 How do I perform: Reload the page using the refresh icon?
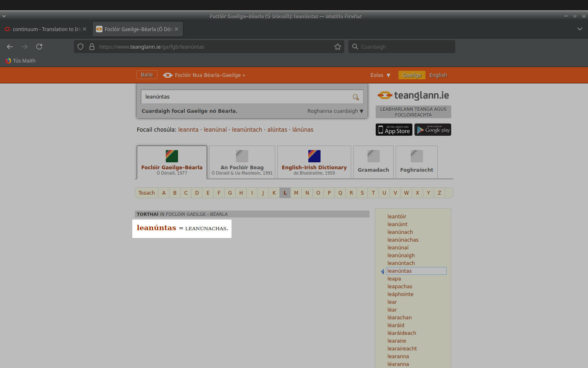(x=39, y=47)
